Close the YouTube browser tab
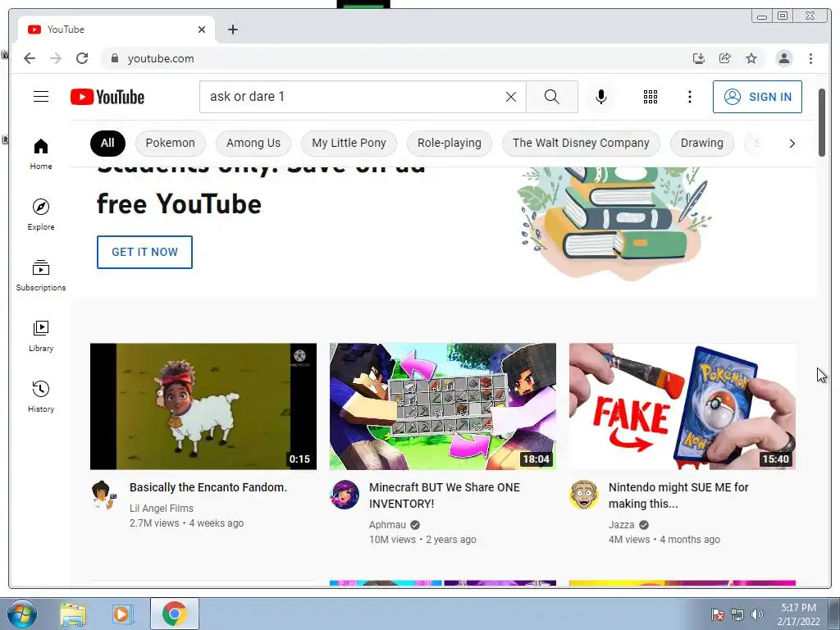The image size is (840, 630). [x=202, y=30]
